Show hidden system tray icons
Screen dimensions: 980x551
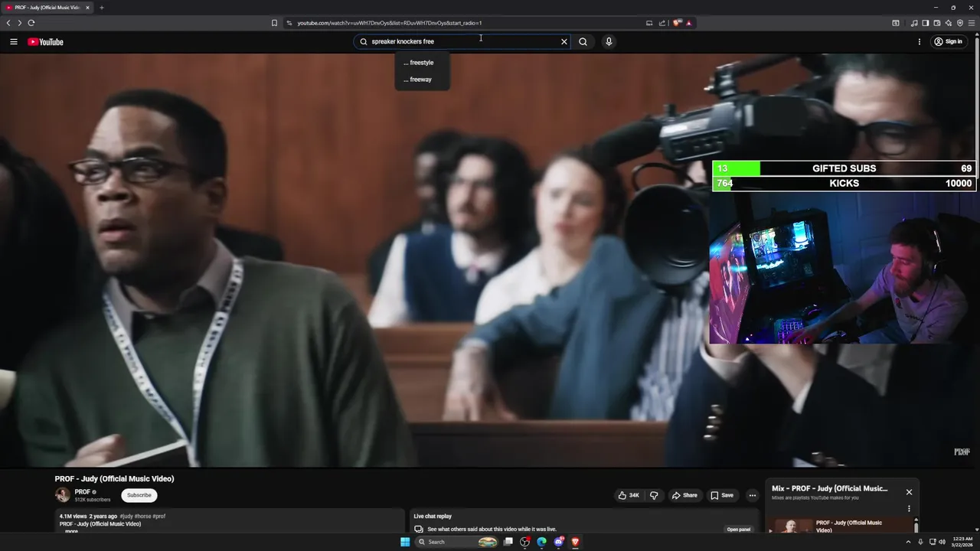[909, 542]
